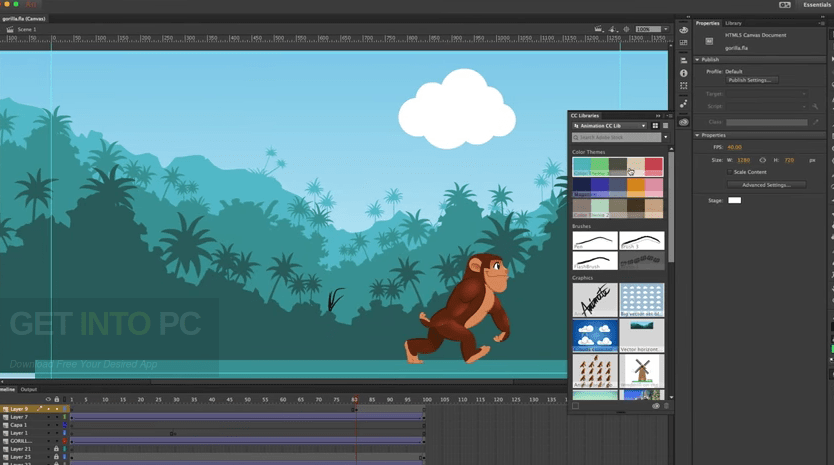Viewport: 834px width, 465px height.
Task: Open the Animation CC Lib library dropdown
Action: pyautogui.click(x=610, y=126)
